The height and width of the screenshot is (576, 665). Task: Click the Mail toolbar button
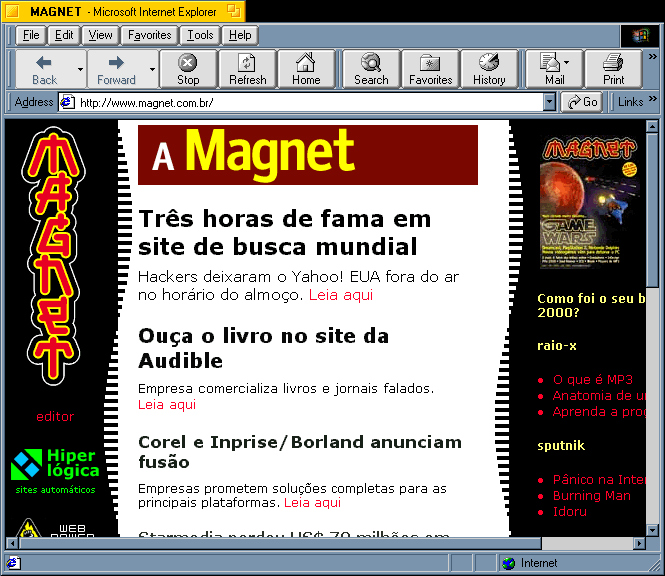(554, 69)
